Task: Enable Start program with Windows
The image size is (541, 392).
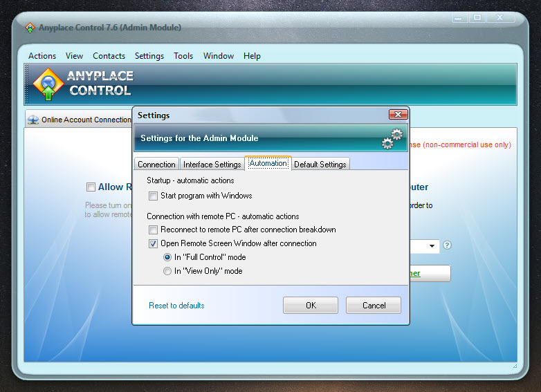Action: coord(153,196)
